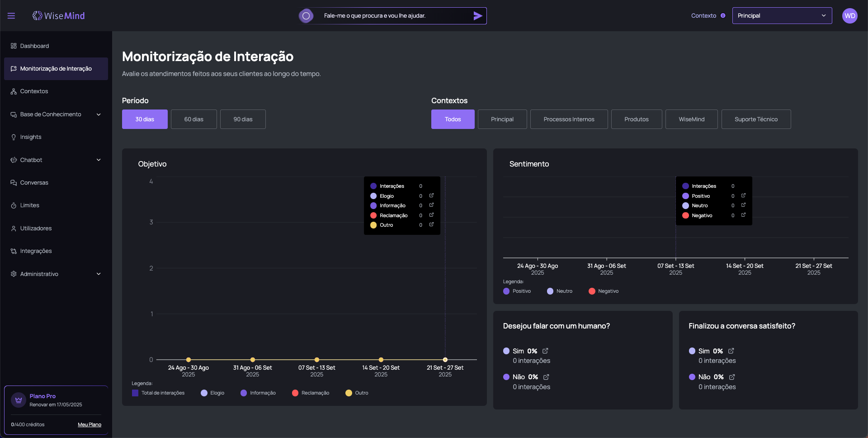This screenshot has height=438, width=868.
Task: Open the Principal context dropdown
Action: (782, 16)
